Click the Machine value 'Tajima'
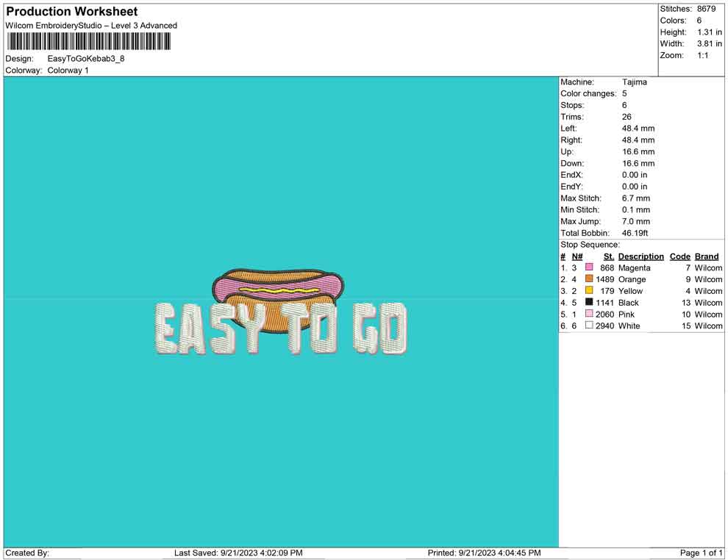Screen dimensions: 728x560 point(635,82)
